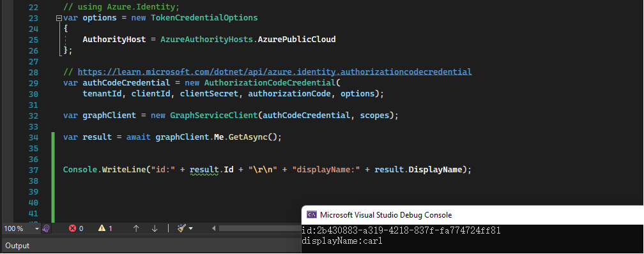Click the displayName:carl console output line
644x254 pixels.
click(x=342, y=241)
